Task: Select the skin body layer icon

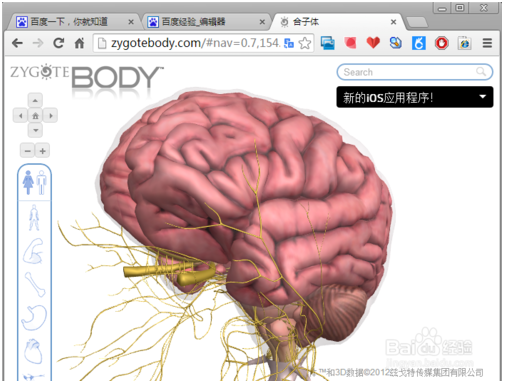Action: click(x=34, y=218)
